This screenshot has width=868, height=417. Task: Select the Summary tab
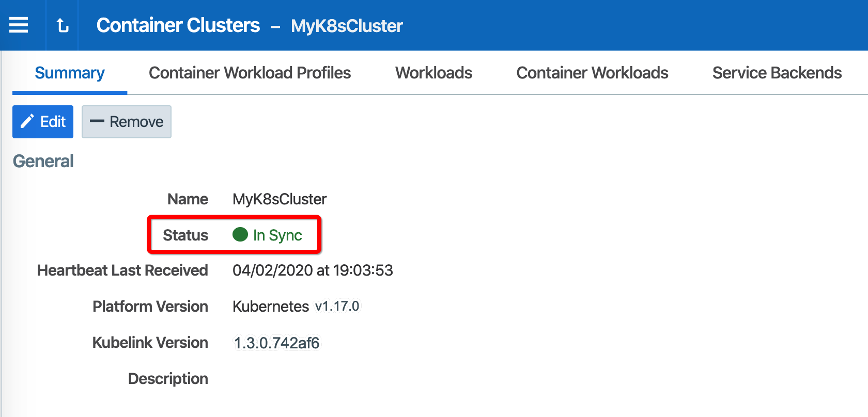(x=69, y=73)
